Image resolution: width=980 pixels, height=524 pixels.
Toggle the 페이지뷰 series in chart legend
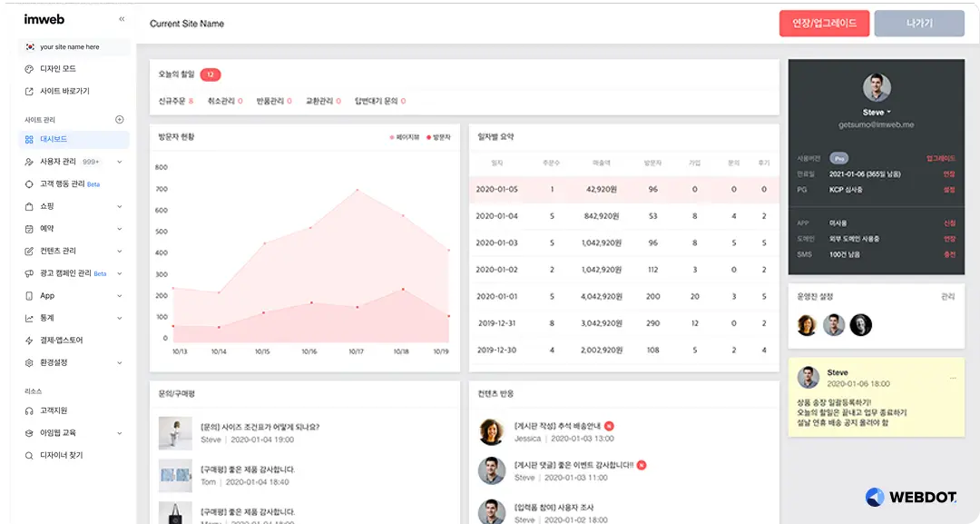pos(404,137)
